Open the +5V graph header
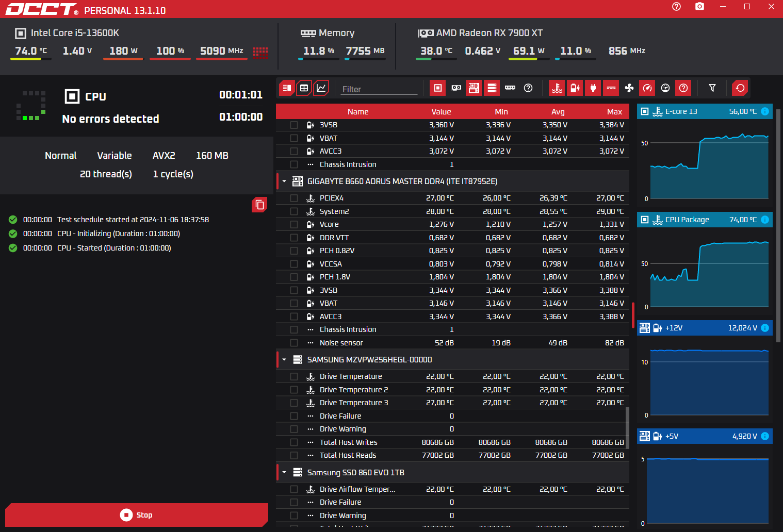 (705, 436)
